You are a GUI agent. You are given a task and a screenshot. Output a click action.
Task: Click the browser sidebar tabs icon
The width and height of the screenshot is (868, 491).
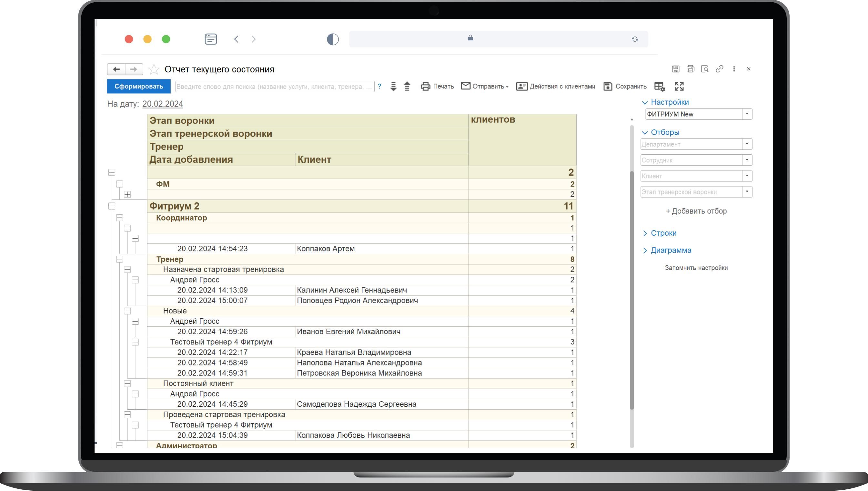click(x=211, y=39)
